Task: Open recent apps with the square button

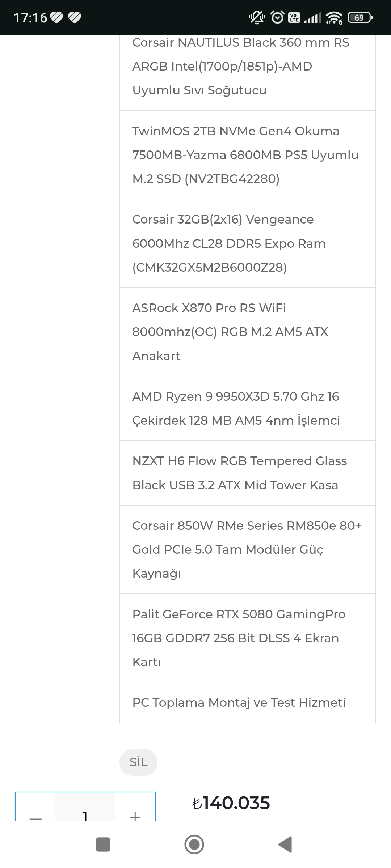Action: pos(103,844)
